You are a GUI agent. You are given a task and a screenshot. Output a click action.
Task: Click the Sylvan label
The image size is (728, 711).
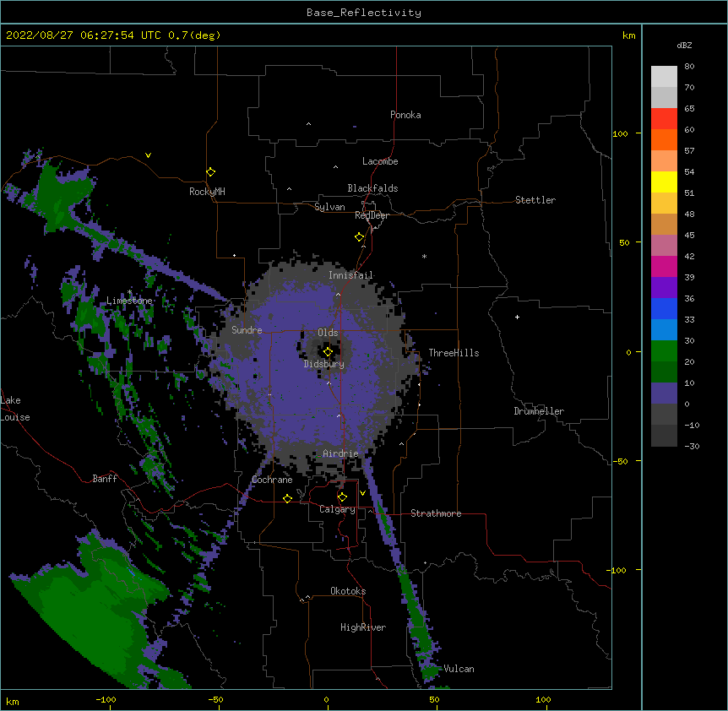(329, 207)
